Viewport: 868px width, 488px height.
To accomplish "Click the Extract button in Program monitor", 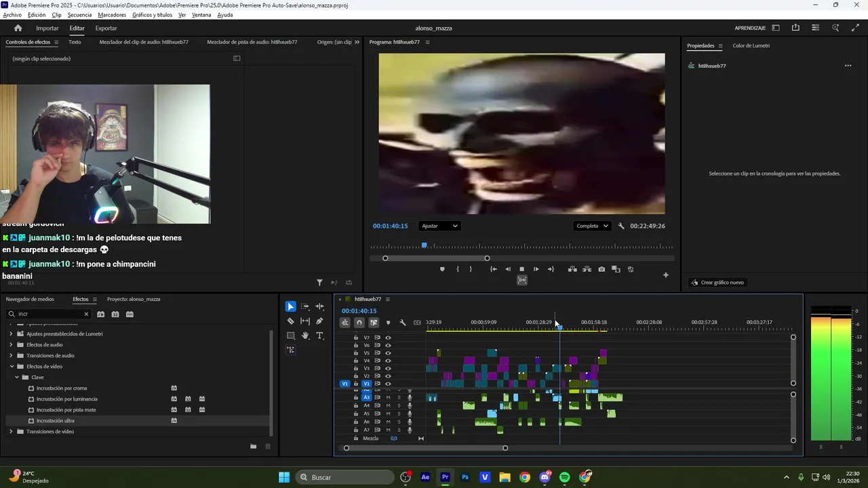I will click(587, 269).
